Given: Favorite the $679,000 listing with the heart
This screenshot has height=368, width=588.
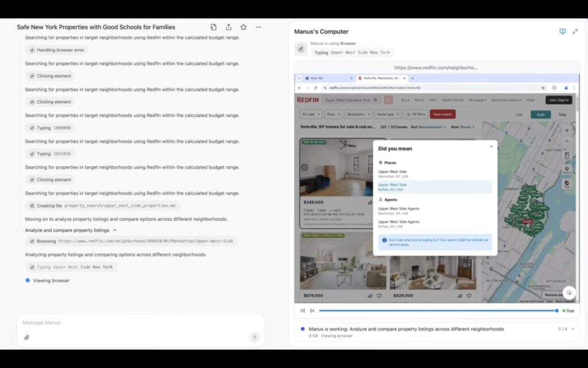Looking at the screenshot, I should click(379, 296).
